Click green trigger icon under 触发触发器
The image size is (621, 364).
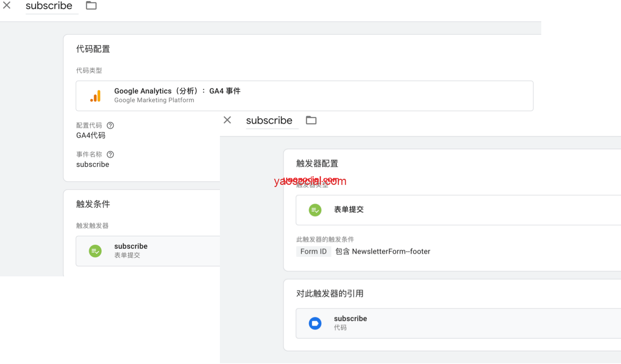(95, 251)
